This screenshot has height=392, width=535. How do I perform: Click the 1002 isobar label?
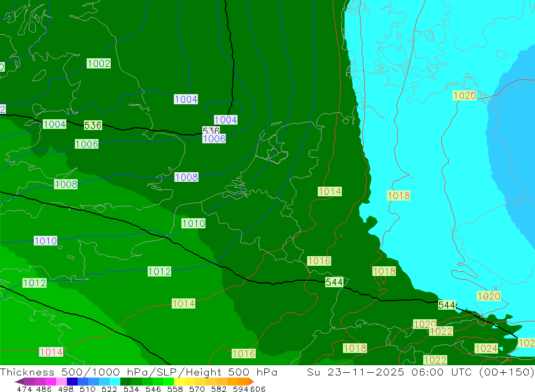[x=98, y=64]
